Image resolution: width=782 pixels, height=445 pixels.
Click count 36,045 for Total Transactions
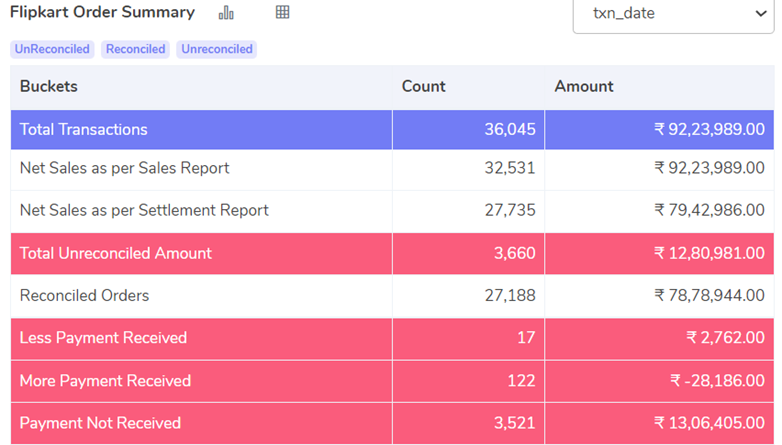510,130
